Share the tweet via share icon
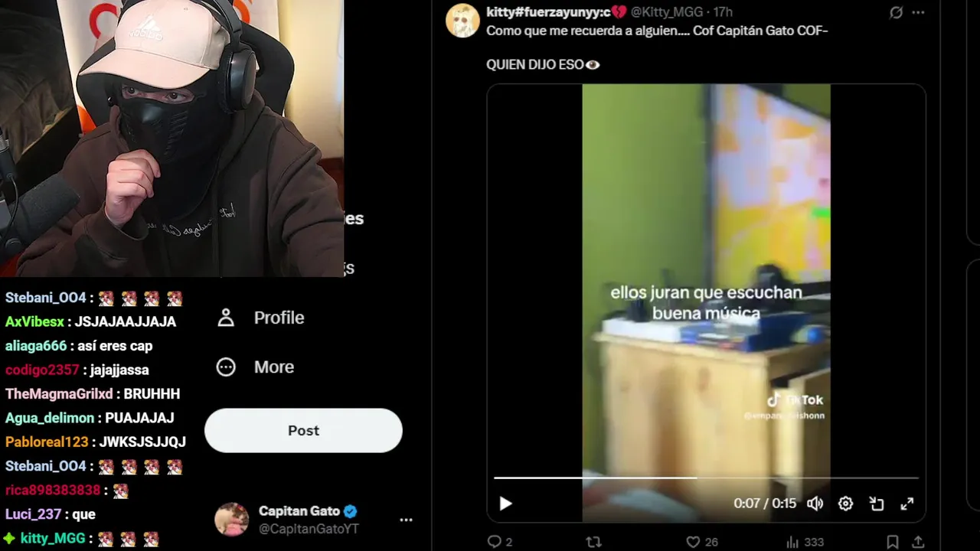Screen dimensions: 980x551 click(x=918, y=542)
